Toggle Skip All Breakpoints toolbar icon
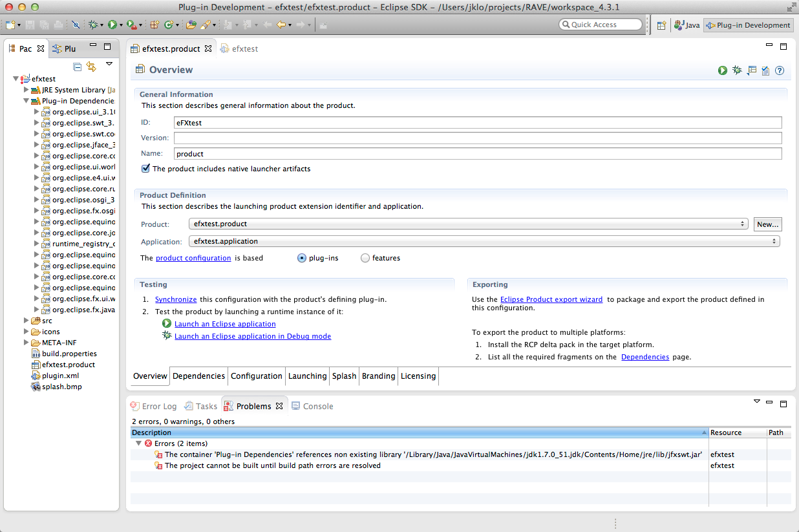799x532 pixels. (76, 25)
